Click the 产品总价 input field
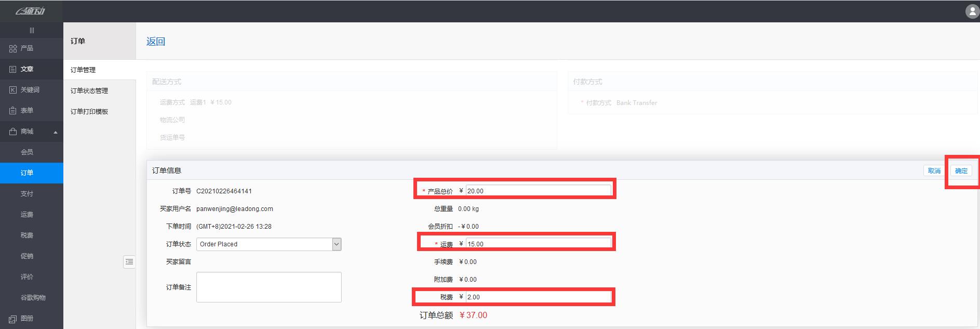This screenshot has height=329, width=980. (x=538, y=191)
